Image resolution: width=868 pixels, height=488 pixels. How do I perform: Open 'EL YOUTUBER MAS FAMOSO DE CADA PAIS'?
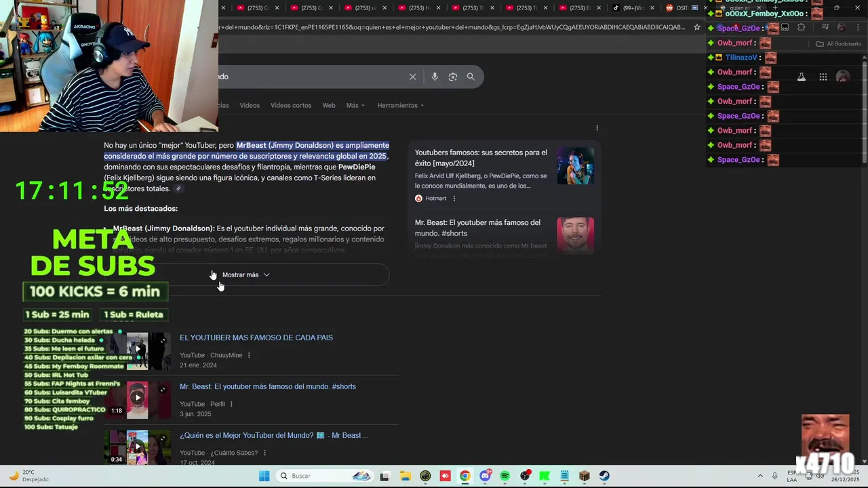pos(256,338)
